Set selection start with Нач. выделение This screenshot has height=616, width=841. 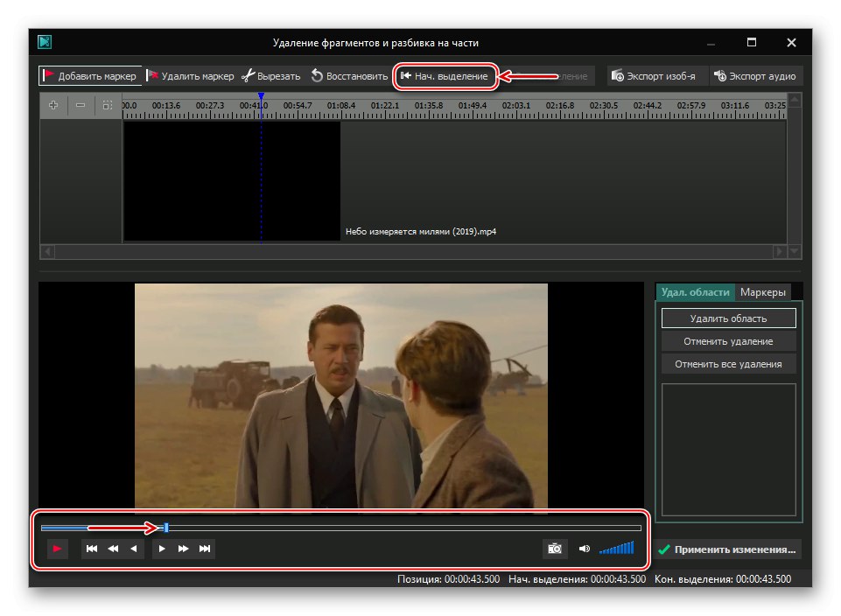[445, 76]
